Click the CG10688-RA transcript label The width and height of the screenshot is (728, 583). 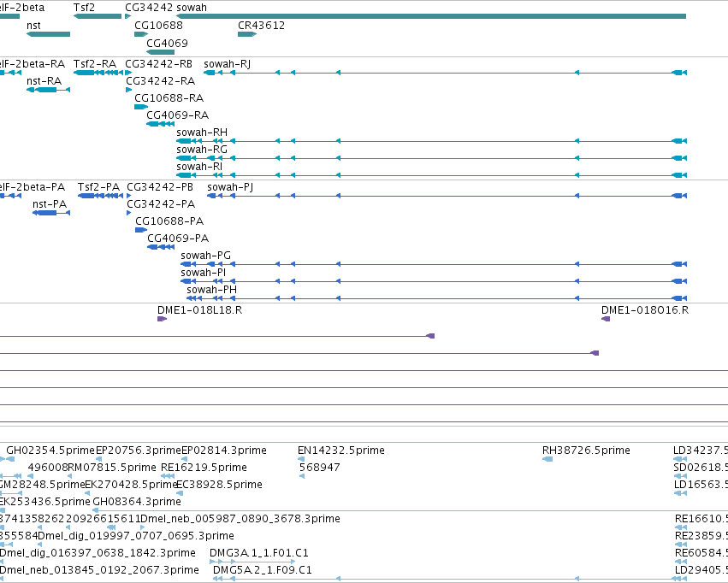169,97
